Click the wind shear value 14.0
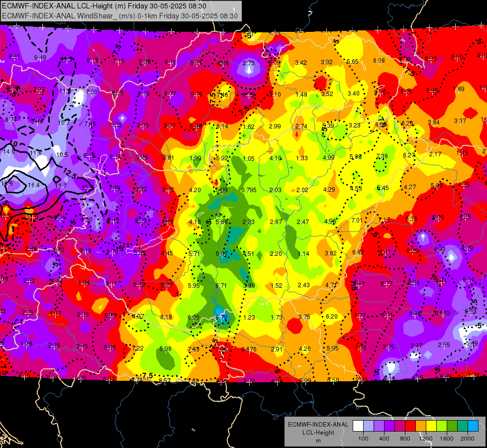Image resolution: width=487 pixels, height=448 pixels. pyautogui.click(x=9, y=152)
